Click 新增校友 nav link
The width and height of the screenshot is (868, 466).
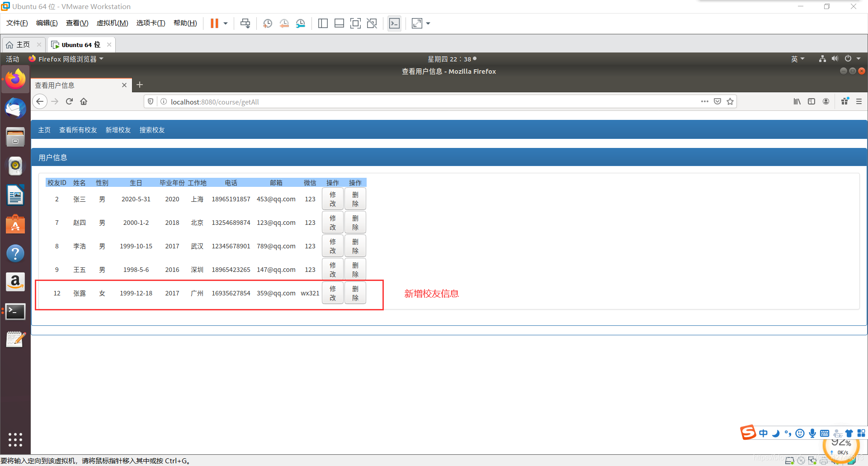118,130
